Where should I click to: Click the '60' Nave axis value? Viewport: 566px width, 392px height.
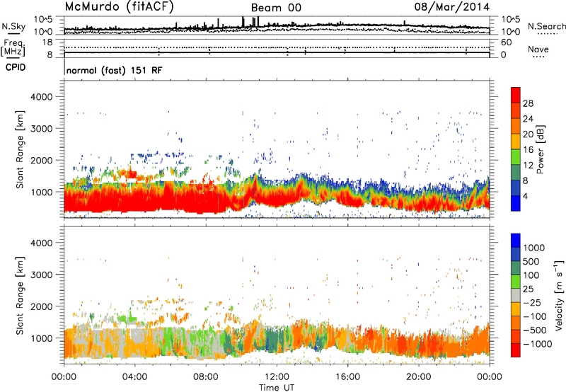point(506,42)
